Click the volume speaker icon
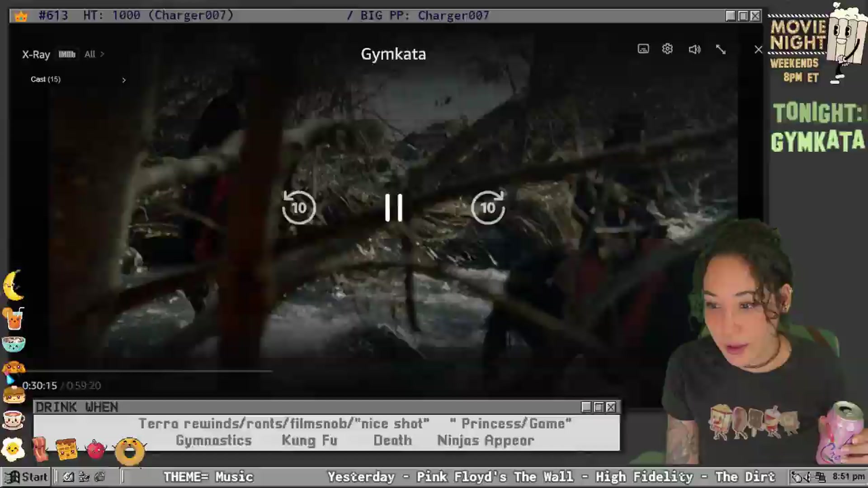Image resolution: width=868 pixels, height=488 pixels. pyautogui.click(x=694, y=49)
